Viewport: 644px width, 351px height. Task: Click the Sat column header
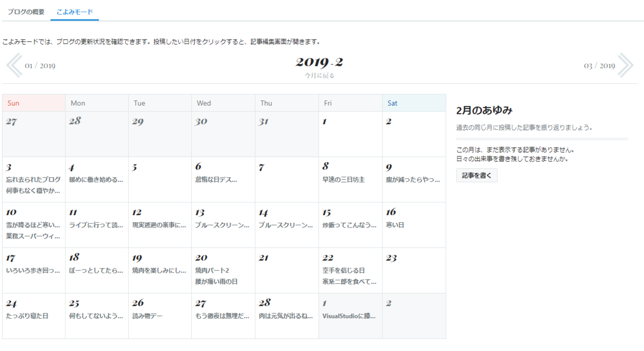click(414, 103)
